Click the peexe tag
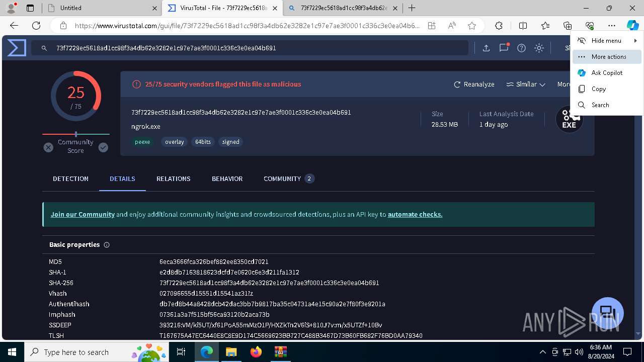Viewport: 644px width, 362px height. coord(142,142)
